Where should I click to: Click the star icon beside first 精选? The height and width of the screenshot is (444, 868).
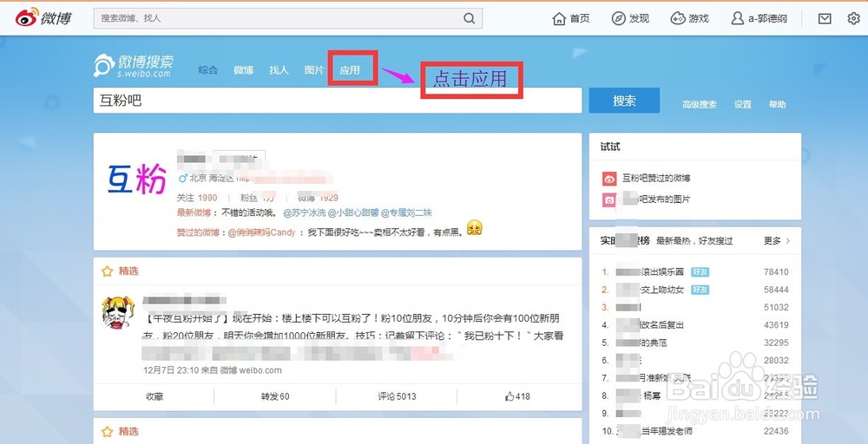click(107, 271)
